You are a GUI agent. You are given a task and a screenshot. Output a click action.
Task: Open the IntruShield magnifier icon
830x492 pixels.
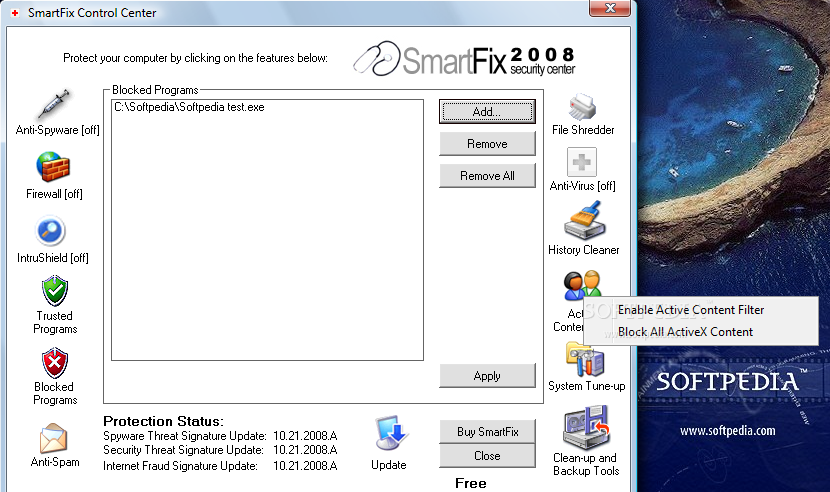click(x=50, y=231)
